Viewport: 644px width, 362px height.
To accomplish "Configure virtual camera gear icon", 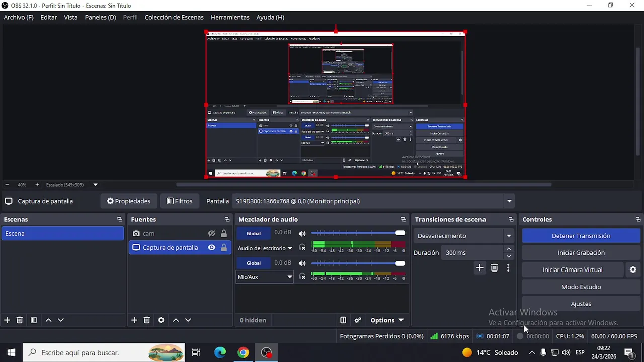I will (633, 270).
